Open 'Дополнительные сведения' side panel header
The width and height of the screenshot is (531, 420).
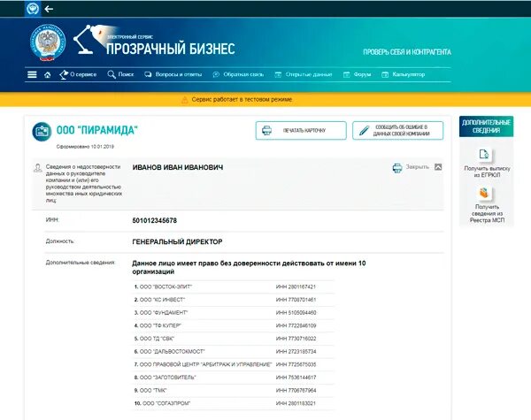[486, 126]
